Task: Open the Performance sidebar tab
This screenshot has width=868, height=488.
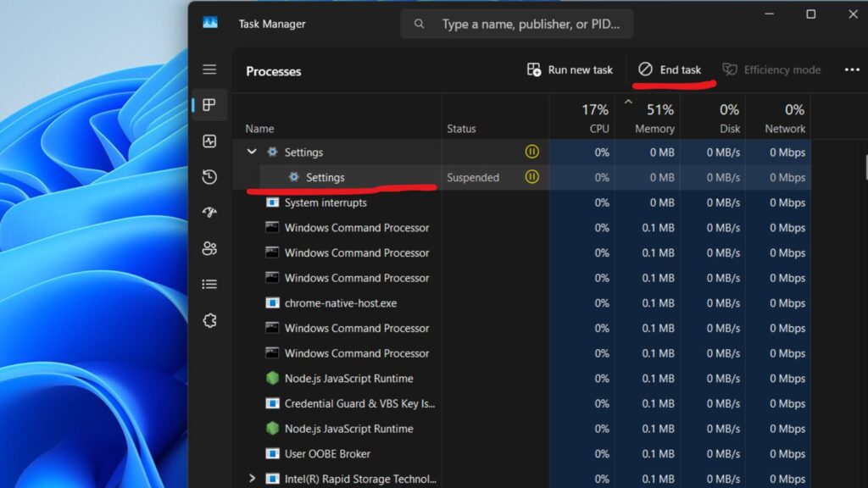Action: tap(209, 141)
